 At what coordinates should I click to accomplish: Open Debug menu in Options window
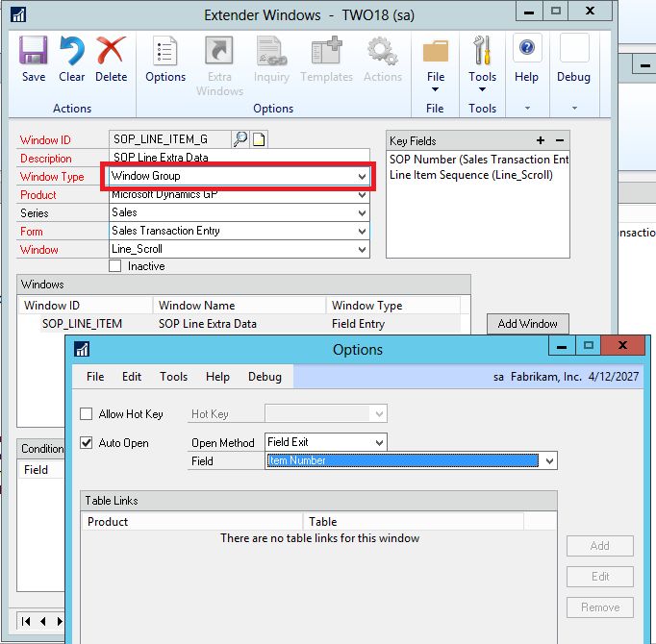265,377
